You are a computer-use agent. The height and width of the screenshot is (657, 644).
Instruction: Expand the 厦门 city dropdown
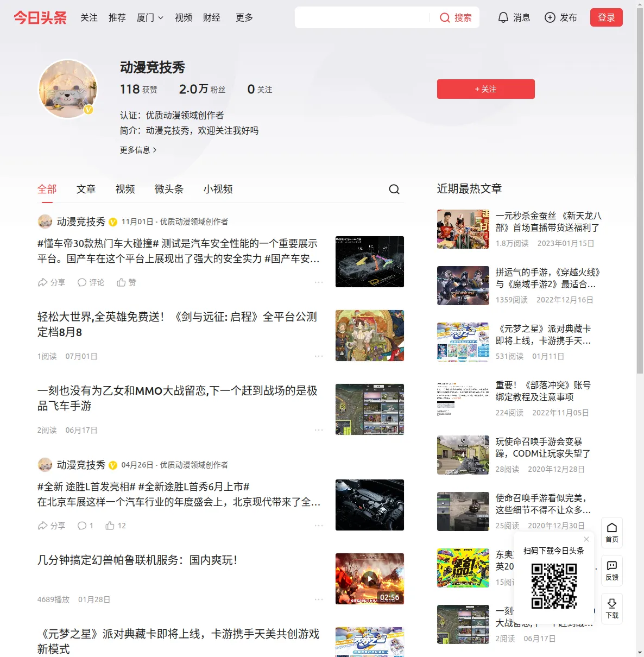[150, 17]
